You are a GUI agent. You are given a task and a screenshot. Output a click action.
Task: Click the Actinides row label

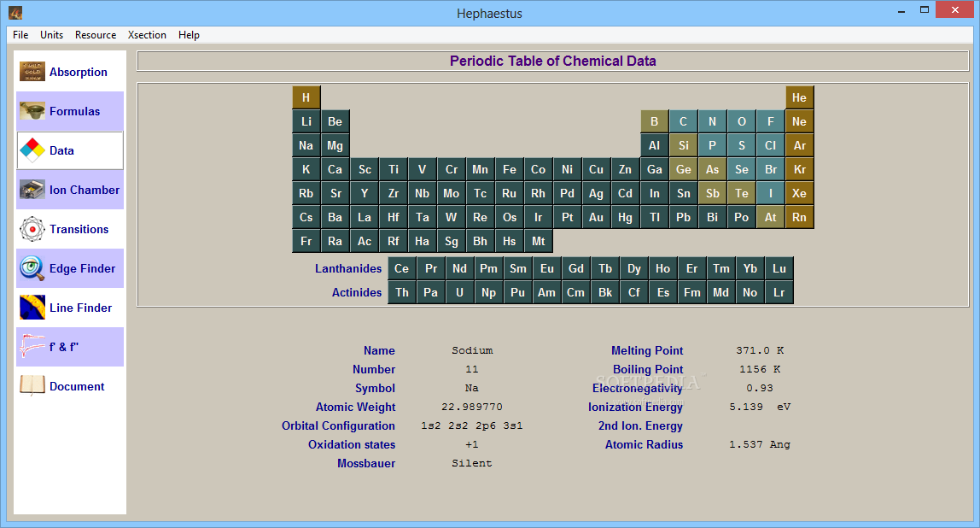point(357,292)
